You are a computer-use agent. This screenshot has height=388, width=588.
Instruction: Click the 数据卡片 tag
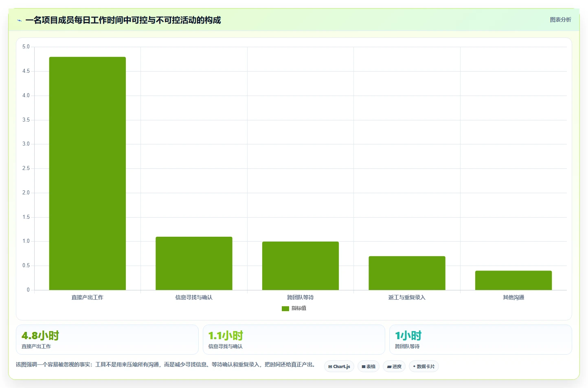tap(424, 366)
